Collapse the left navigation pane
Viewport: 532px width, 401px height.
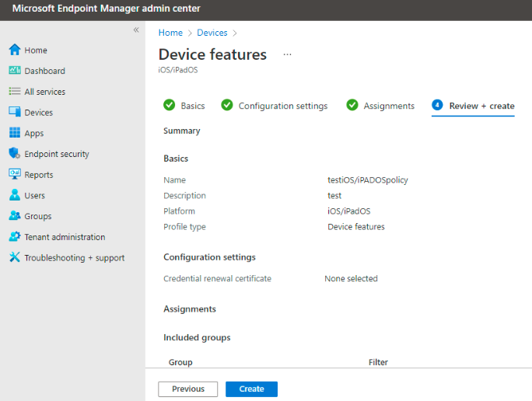coord(136,30)
